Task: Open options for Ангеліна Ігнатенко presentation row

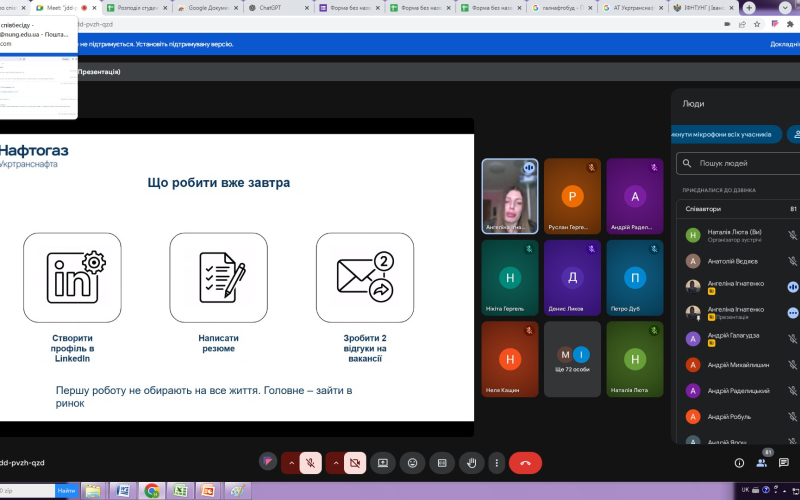Action: coord(793,313)
